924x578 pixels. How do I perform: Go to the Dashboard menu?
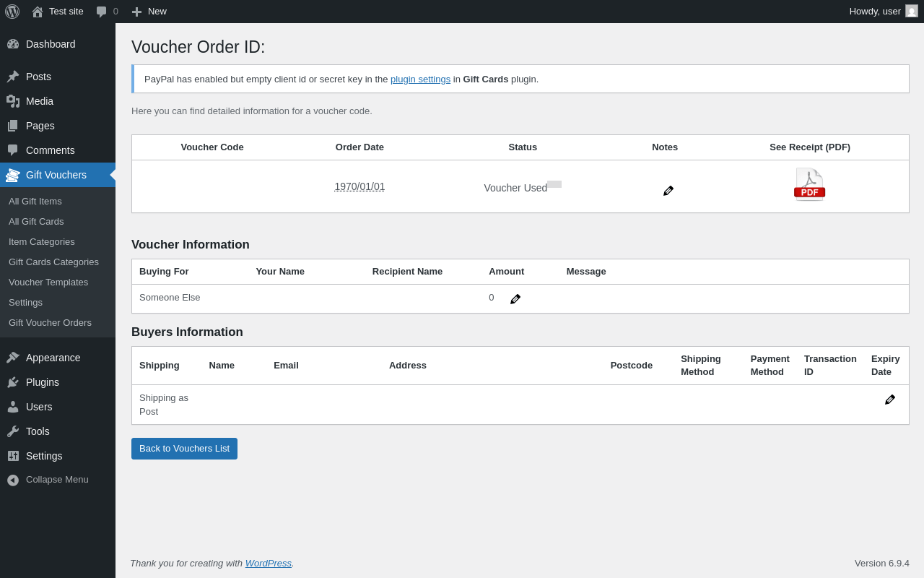click(51, 44)
